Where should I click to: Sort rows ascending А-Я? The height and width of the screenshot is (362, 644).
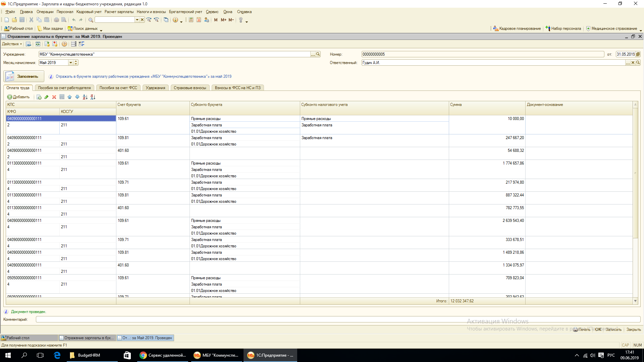[85, 97]
